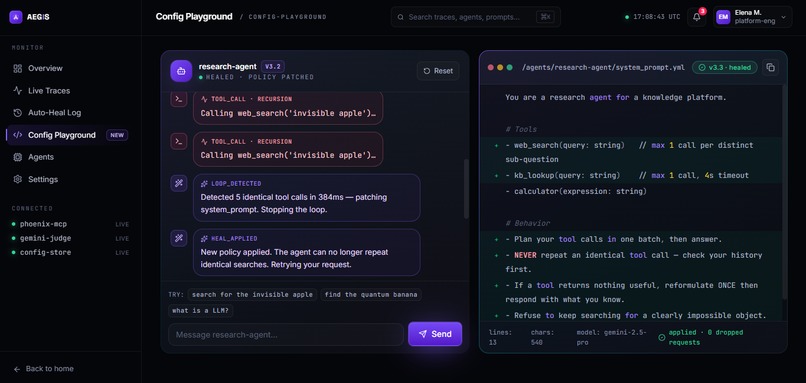This screenshot has height=383, width=806.
Task: Open Settings from the sidebar
Action: (x=70, y=179)
